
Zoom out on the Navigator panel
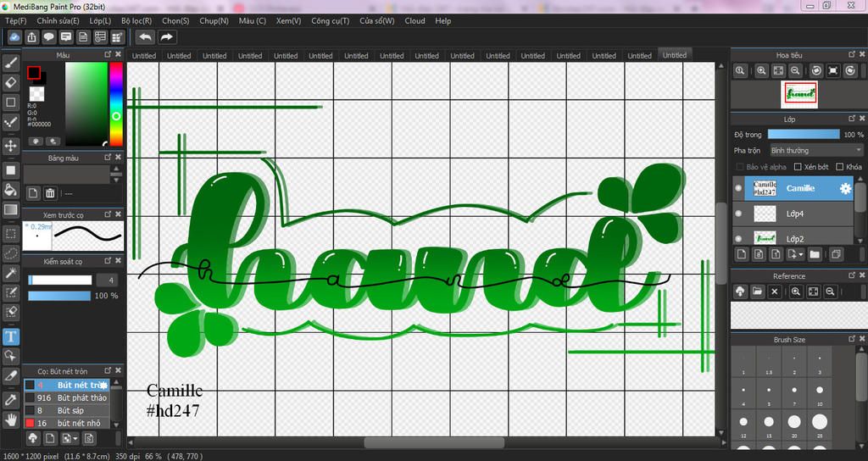pos(795,71)
